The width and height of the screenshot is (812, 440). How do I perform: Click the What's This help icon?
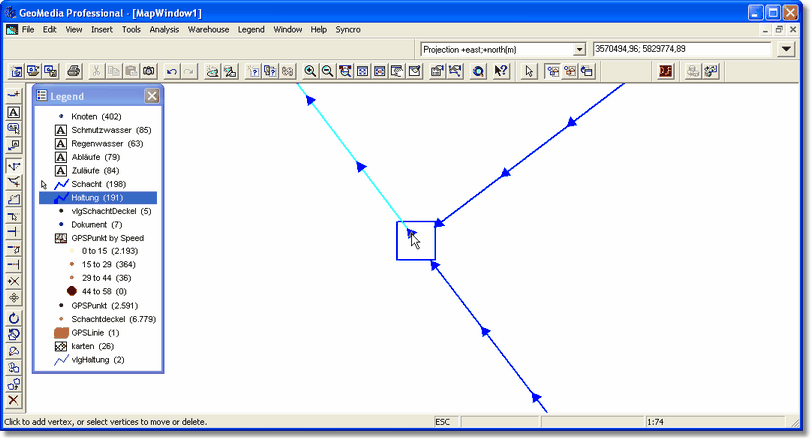point(501,71)
